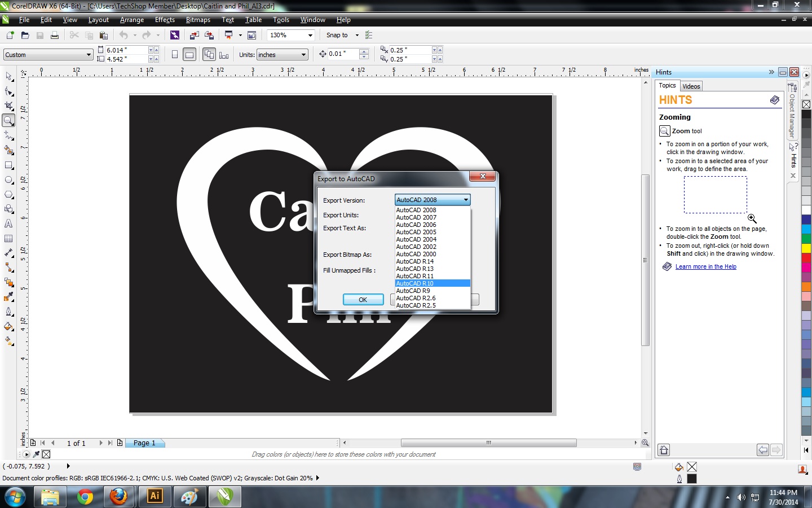Click the nudge distance field 0.01
The width and height of the screenshot is (812, 508).
tap(343, 54)
